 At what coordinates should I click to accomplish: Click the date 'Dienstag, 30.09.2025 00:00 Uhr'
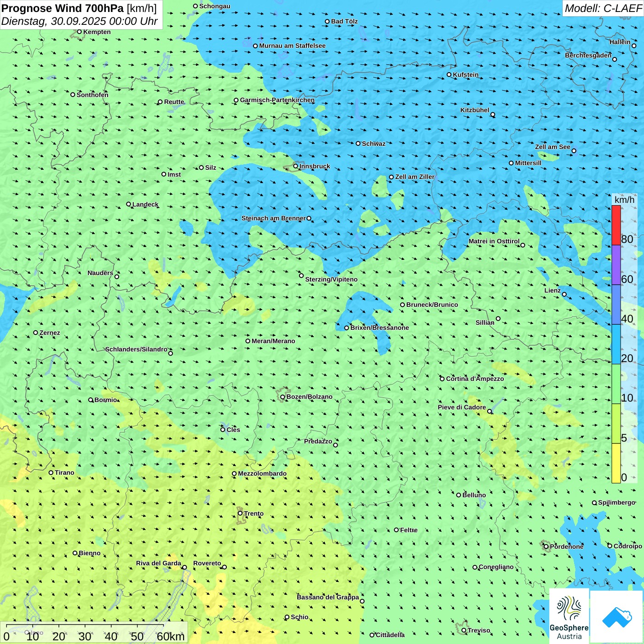(80, 21)
